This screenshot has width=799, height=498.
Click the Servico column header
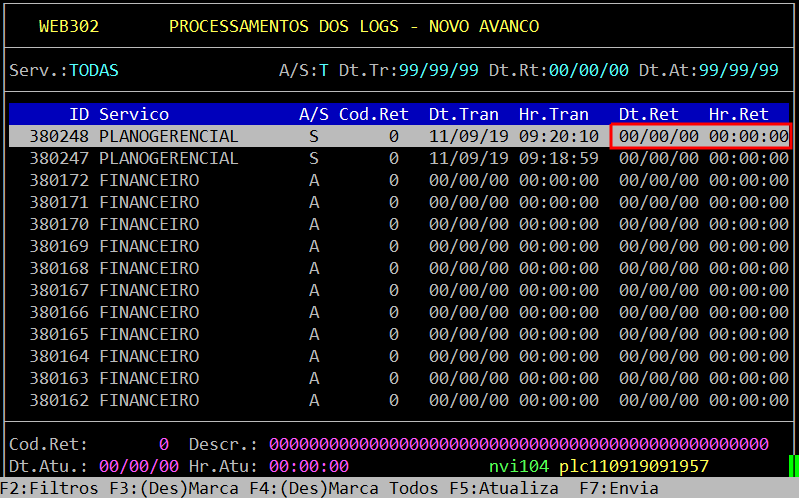134,114
